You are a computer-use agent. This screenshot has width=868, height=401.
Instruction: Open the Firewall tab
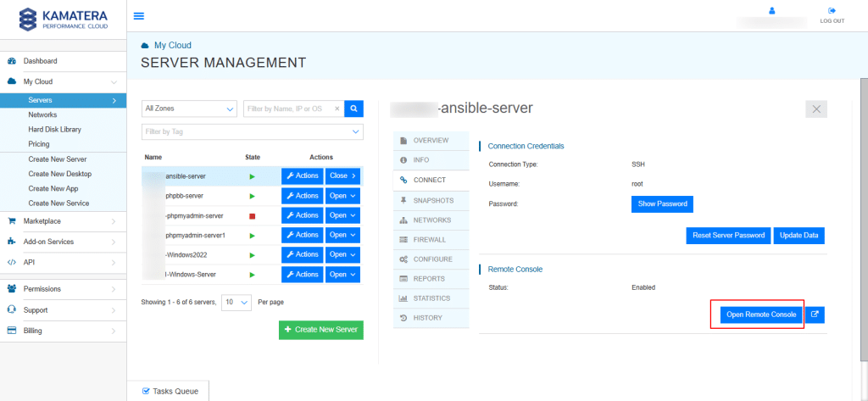coord(431,240)
